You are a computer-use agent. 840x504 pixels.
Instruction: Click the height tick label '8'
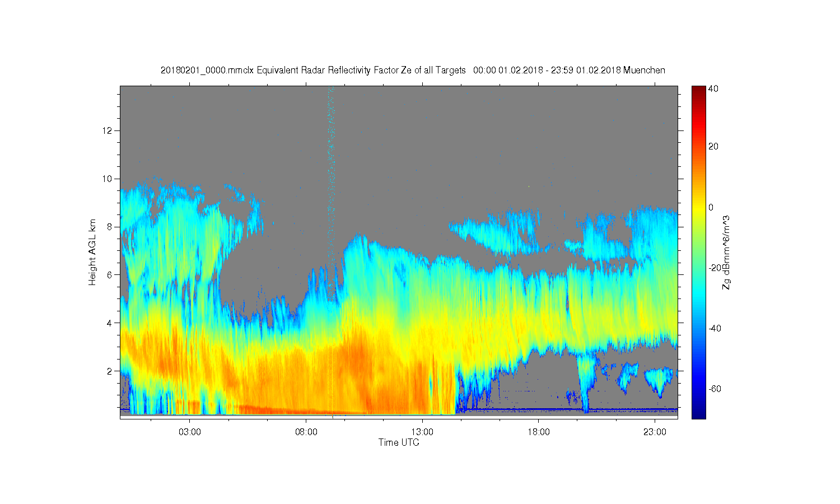pos(110,227)
